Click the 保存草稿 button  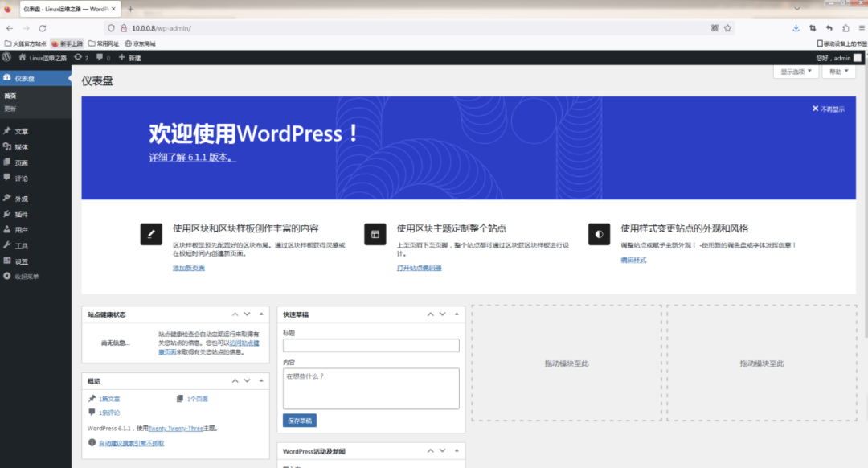(300, 421)
